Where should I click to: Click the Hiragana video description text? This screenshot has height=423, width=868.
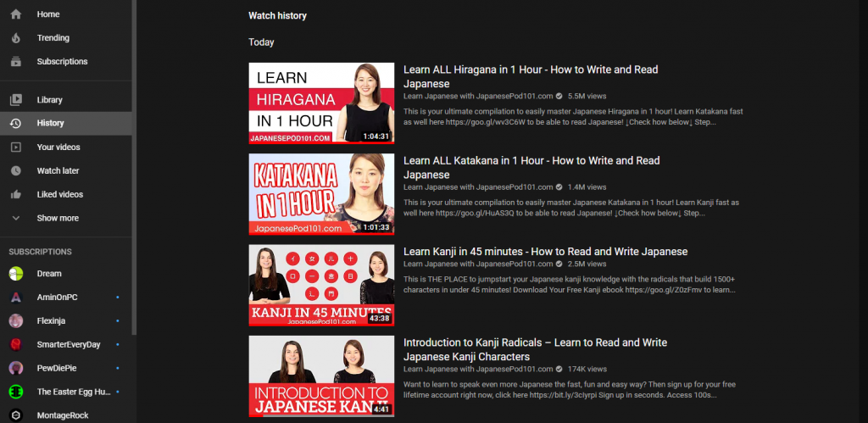571,116
